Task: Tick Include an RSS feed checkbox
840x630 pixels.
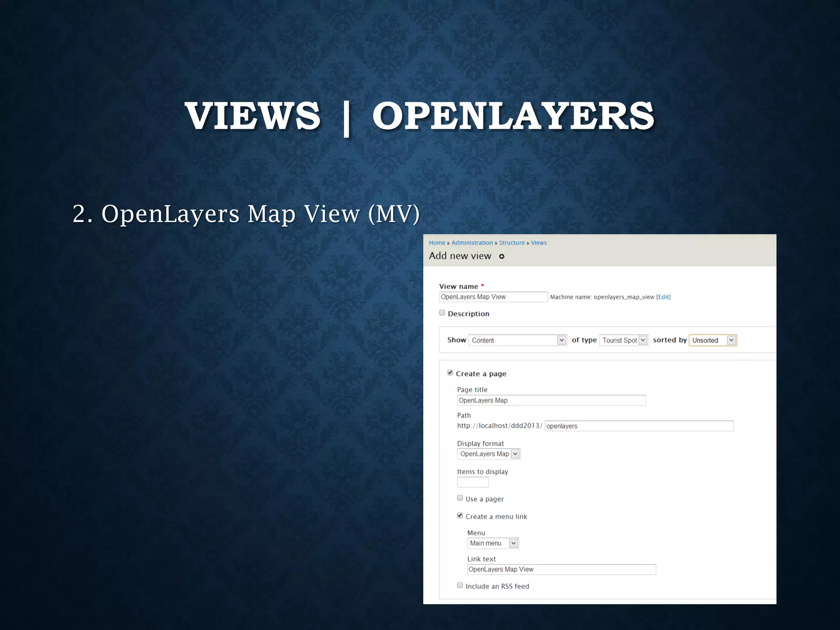Action: (x=460, y=585)
